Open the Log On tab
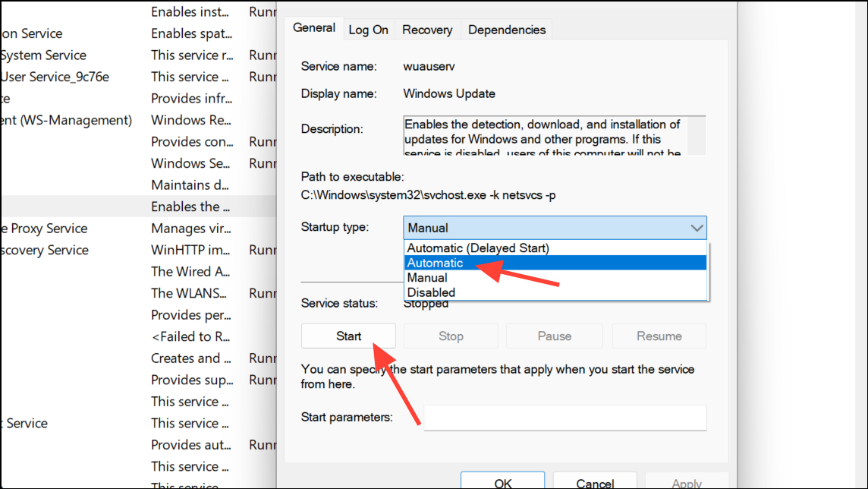 coord(368,30)
